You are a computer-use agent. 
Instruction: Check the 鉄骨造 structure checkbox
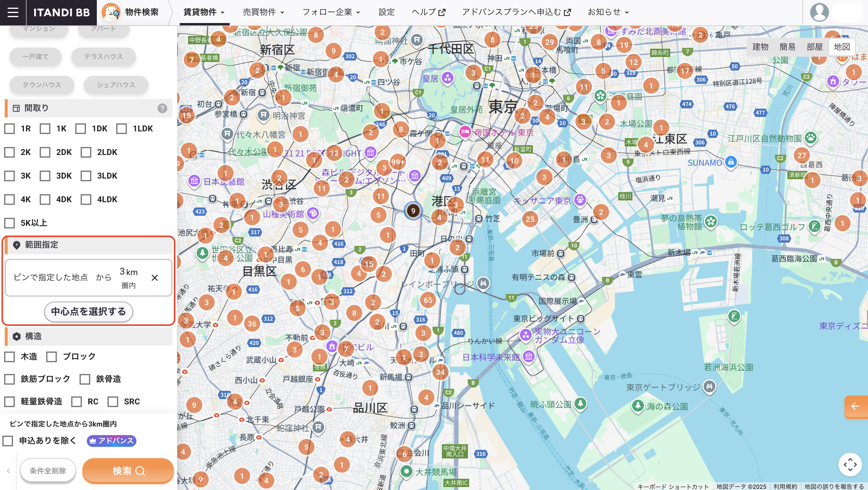pyautogui.click(x=84, y=379)
